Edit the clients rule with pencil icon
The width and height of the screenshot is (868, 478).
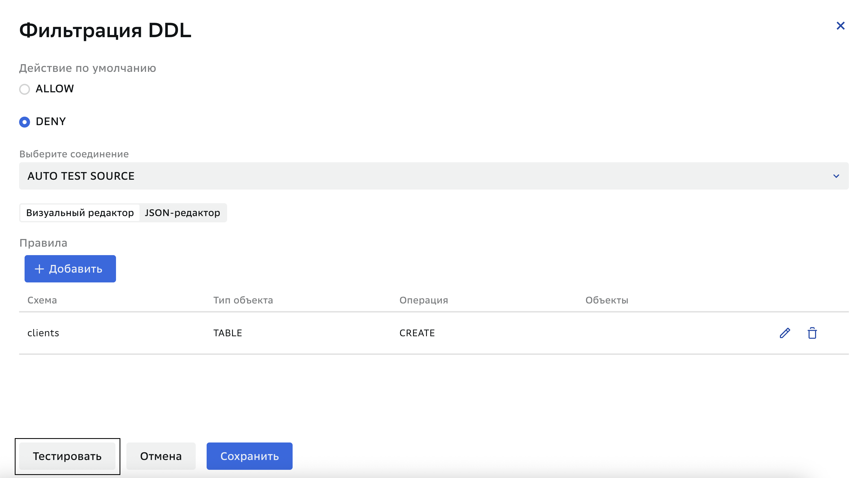(785, 333)
